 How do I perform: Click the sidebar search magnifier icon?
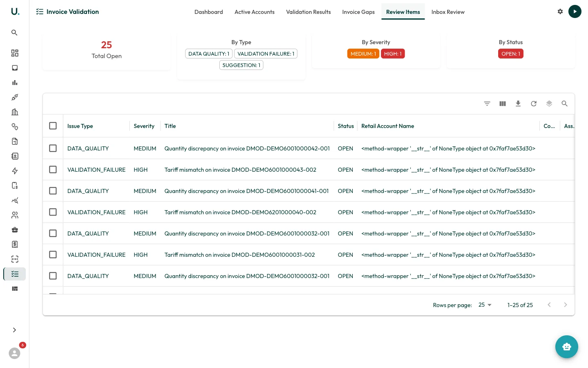click(14, 33)
